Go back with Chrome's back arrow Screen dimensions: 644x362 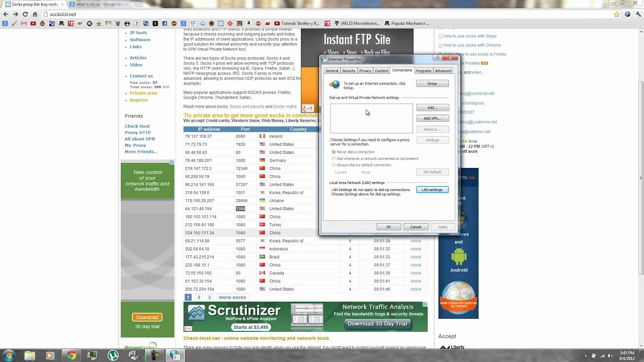7,14
